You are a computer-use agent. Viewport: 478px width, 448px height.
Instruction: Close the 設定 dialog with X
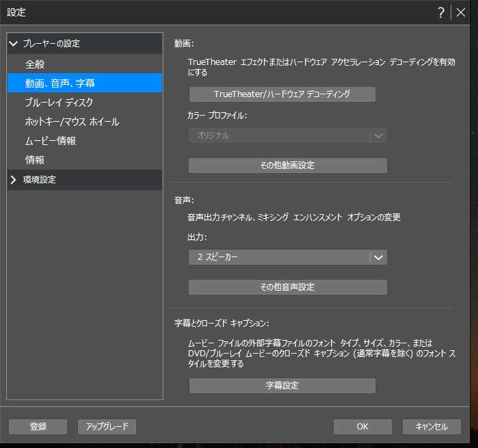(x=460, y=12)
